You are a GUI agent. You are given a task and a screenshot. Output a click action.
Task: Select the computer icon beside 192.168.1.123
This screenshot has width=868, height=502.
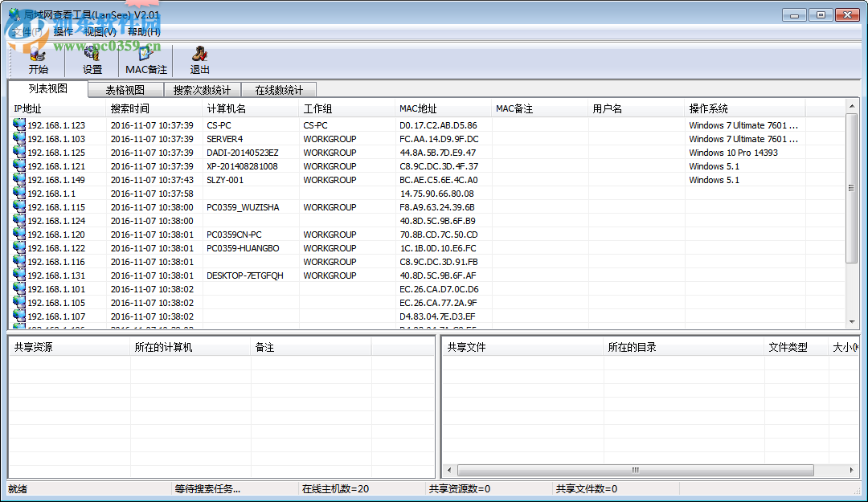point(18,125)
